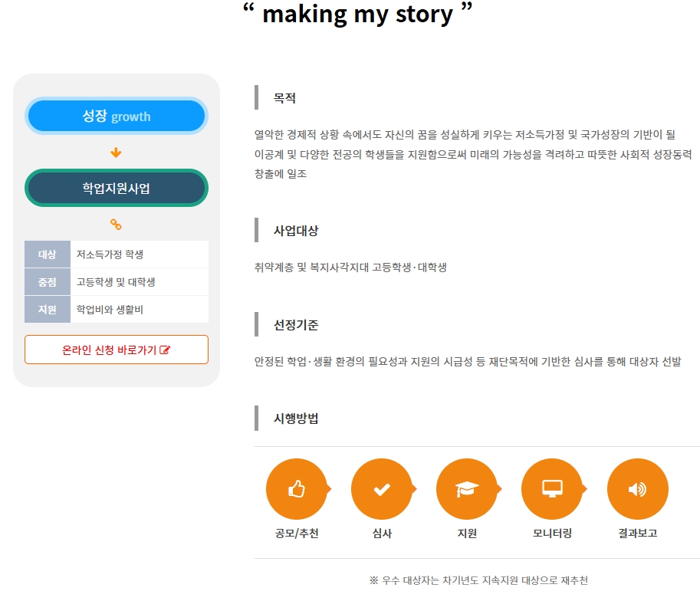
Task: Select the checkmark 심사 icon
Action: tap(383, 488)
